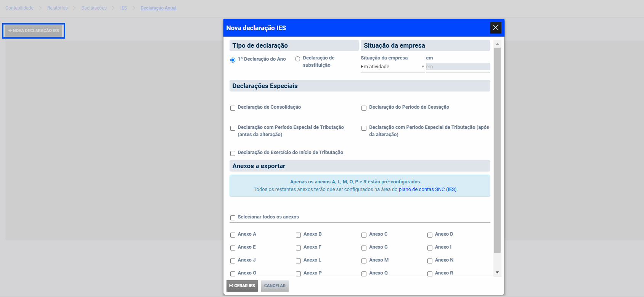The width and height of the screenshot is (644, 297).
Task: Tick the Anexo O option
Action: click(x=233, y=274)
